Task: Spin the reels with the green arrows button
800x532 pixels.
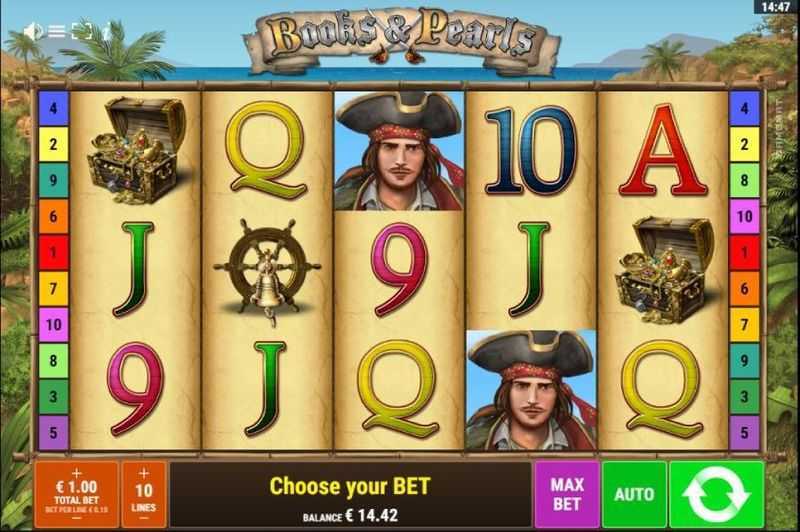Action: [716, 494]
